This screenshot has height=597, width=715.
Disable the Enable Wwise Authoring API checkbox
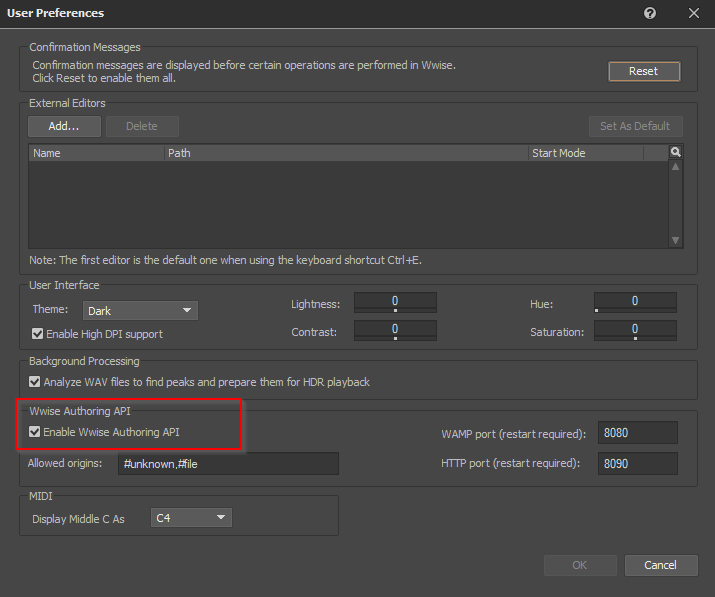point(35,432)
